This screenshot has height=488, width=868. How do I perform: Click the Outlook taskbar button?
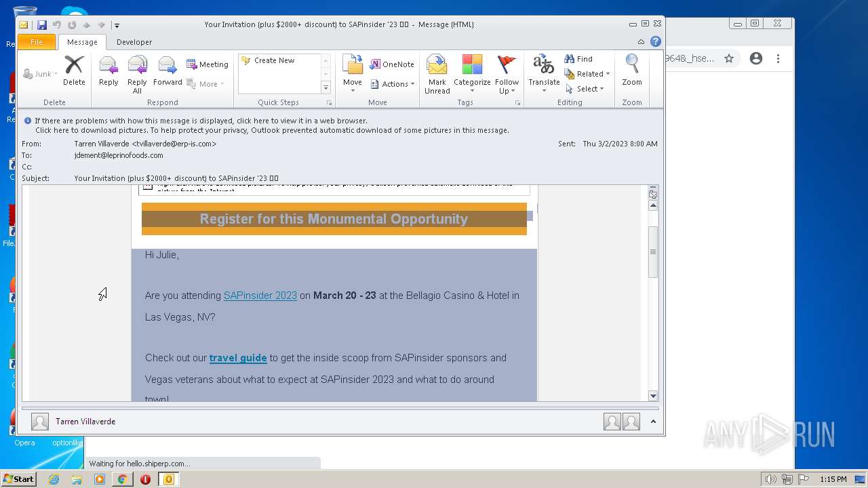pyautogui.click(x=168, y=479)
